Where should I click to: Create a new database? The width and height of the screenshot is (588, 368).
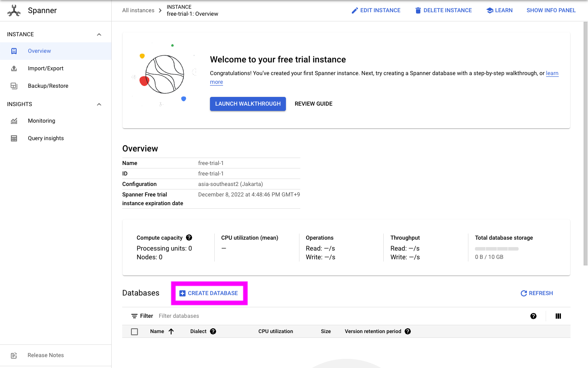[x=209, y=293]
